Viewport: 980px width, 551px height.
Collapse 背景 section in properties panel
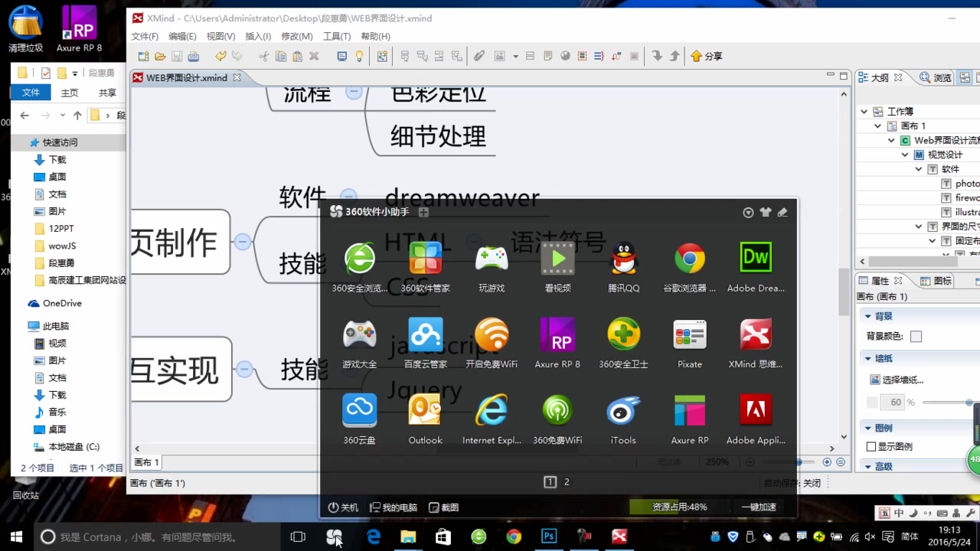coord(867,316)
